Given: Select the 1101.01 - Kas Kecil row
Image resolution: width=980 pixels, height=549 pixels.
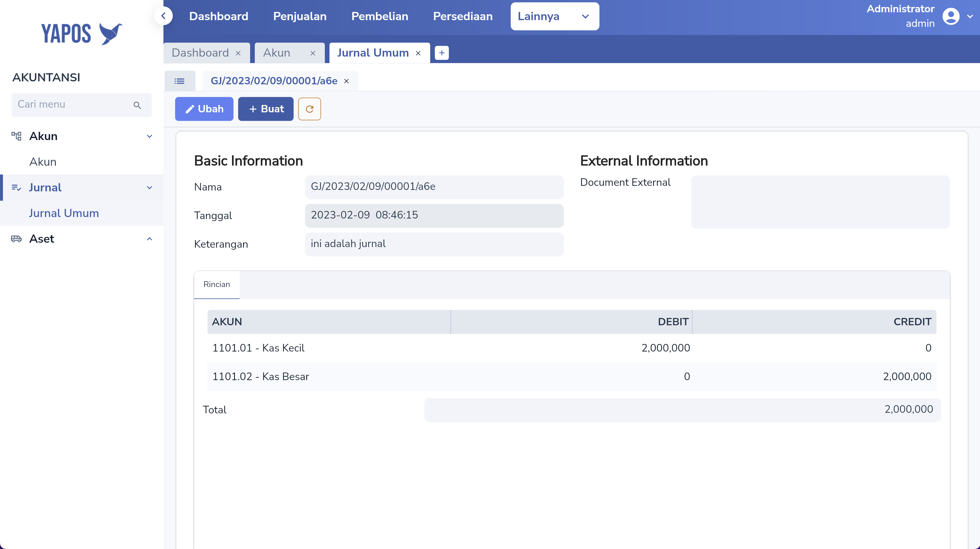Looking at the screenshot, I should [x=572, y=348].
